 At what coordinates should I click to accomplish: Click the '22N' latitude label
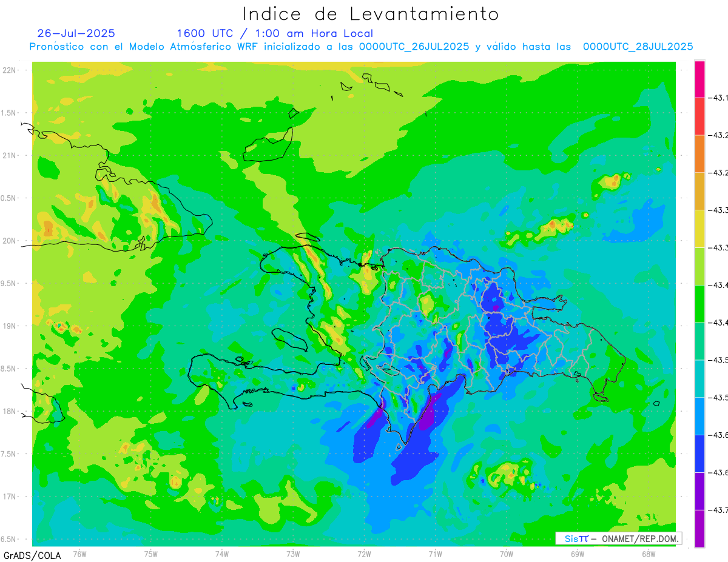click(x=10, y=70)
